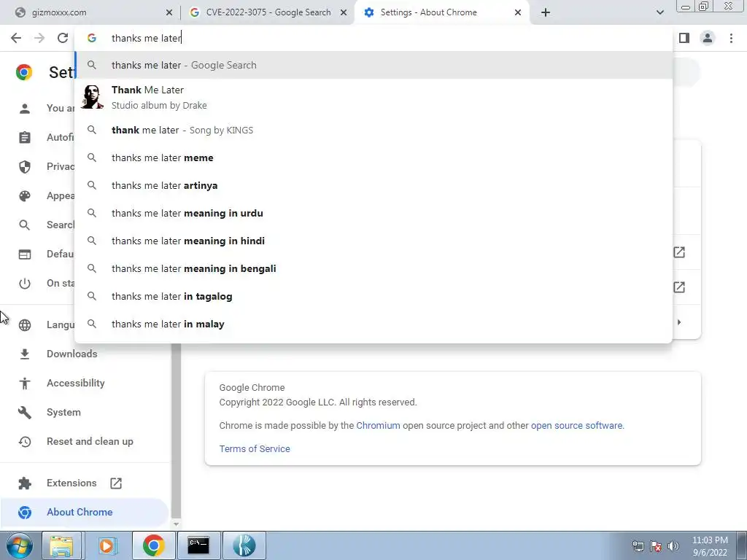Image resolution: width=747 pixels, height=560 pixels.
Task: Close the Settings - About Chrome tab
Action: 518,12
